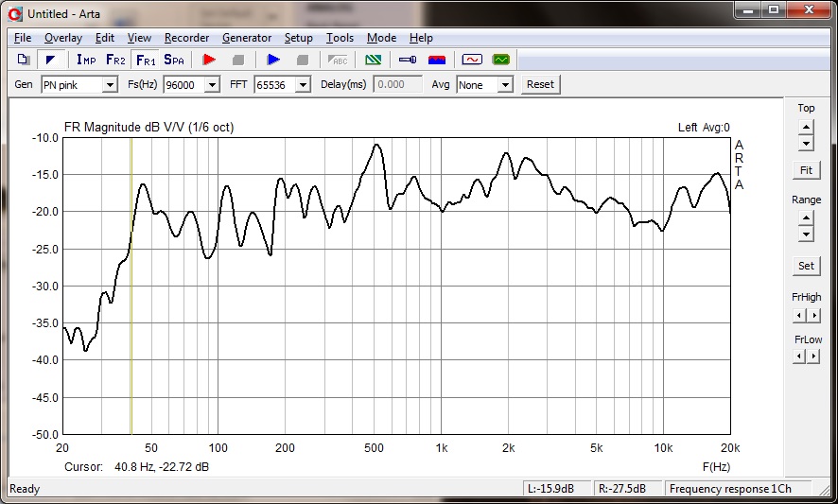Open the Mode menu
This screenshot has height=504, width=838.
click(x=381, y=38)
